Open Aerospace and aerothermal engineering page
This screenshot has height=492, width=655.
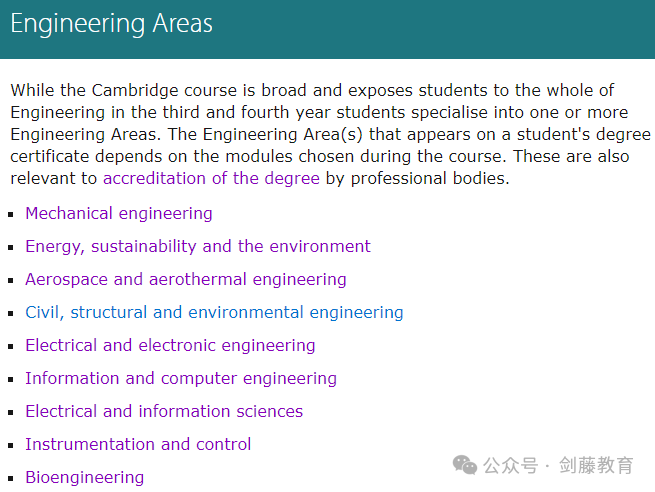click(x=186, y=279)
